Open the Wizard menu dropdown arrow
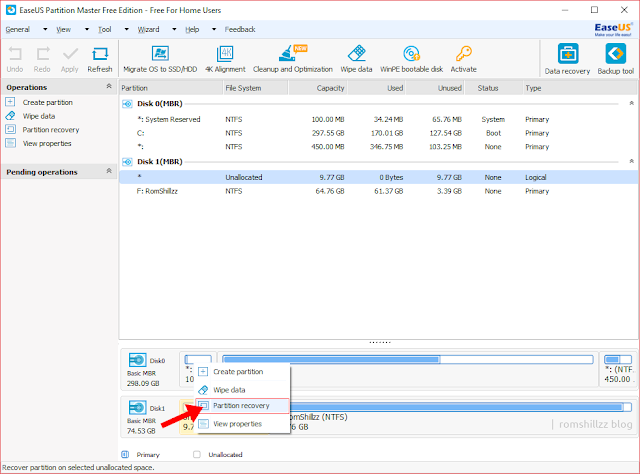The image size is (640, 474). pos(174,29)
